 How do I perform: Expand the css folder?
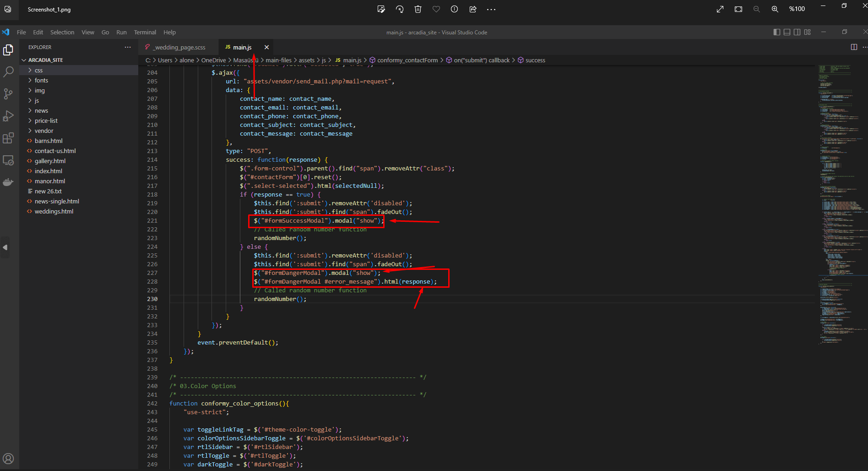(x=79, y=70)
